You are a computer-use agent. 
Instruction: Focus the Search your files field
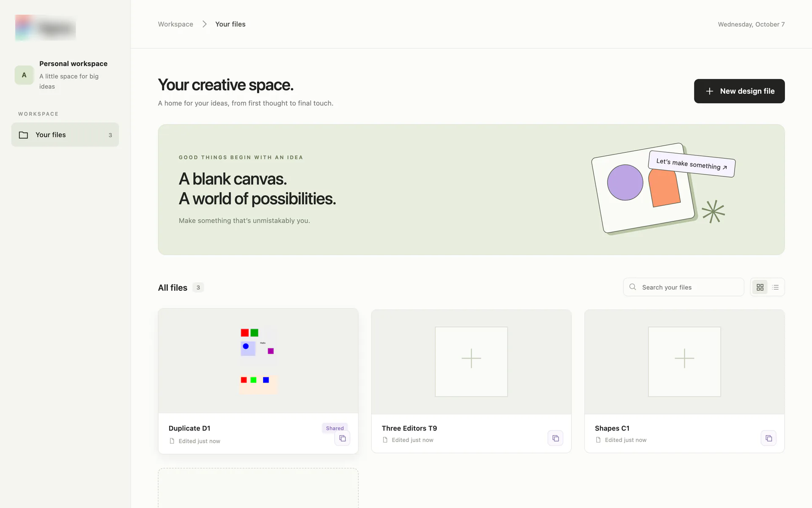[x=683, y=287]
